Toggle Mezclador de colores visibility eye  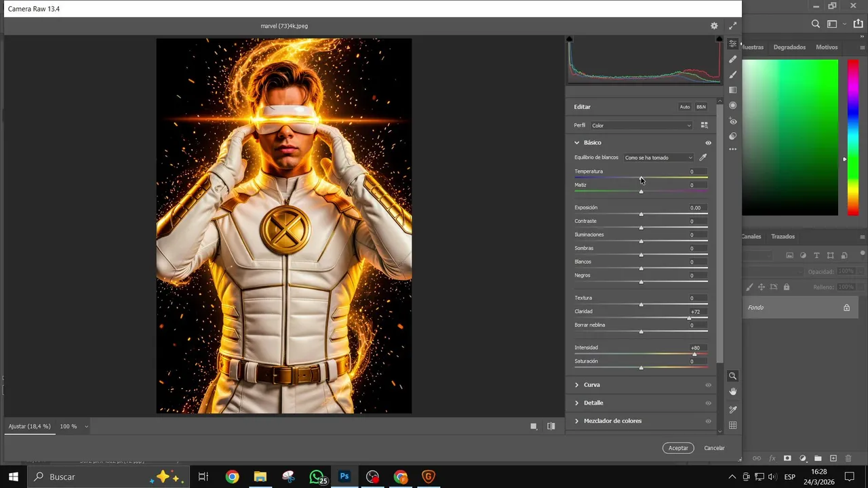(708, 421)
